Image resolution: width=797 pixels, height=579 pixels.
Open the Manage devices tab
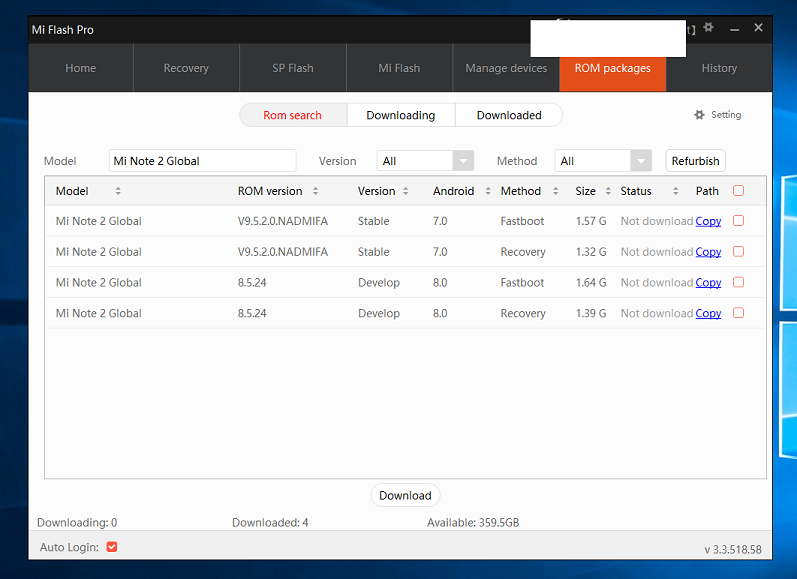tap(506, 68)
